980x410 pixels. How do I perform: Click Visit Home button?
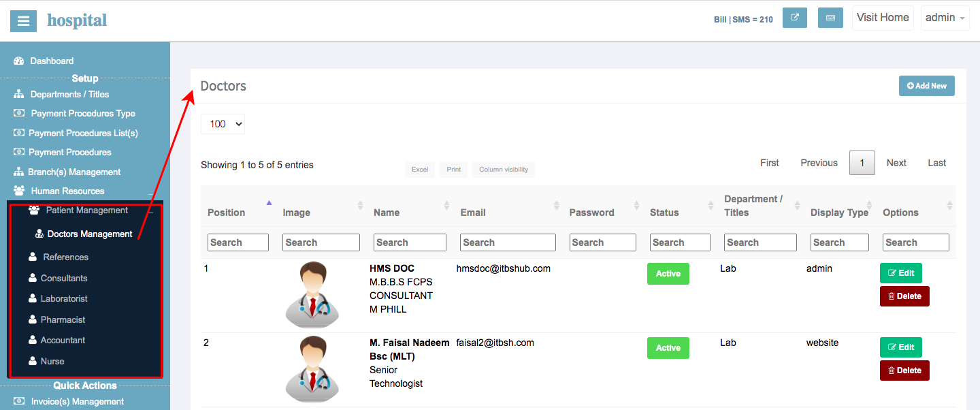tap(883, 18)
